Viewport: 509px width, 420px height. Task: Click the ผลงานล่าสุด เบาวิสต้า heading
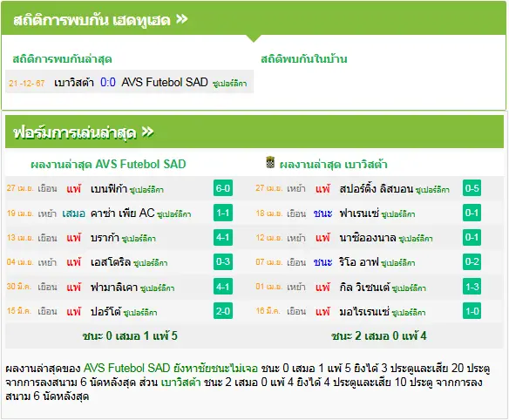pos(334,164)
